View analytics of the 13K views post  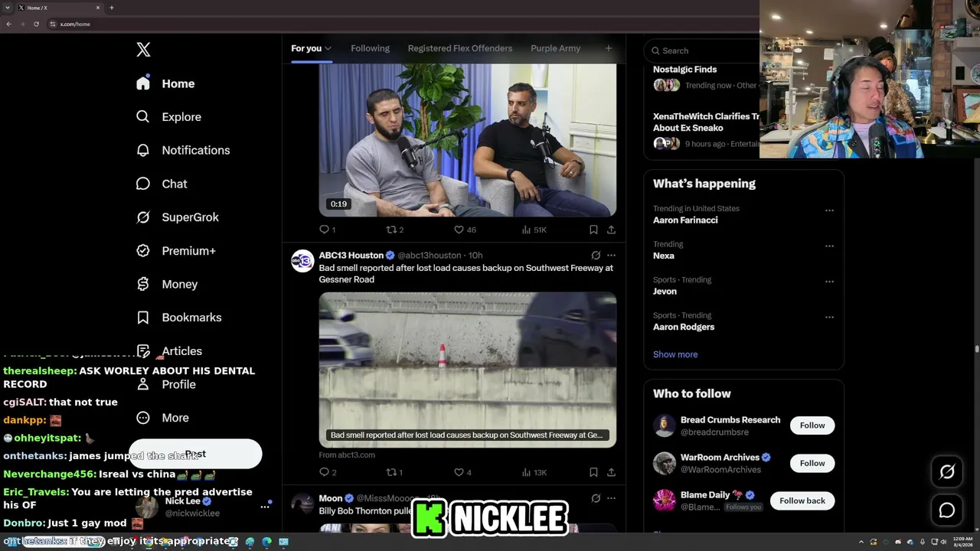534,472
